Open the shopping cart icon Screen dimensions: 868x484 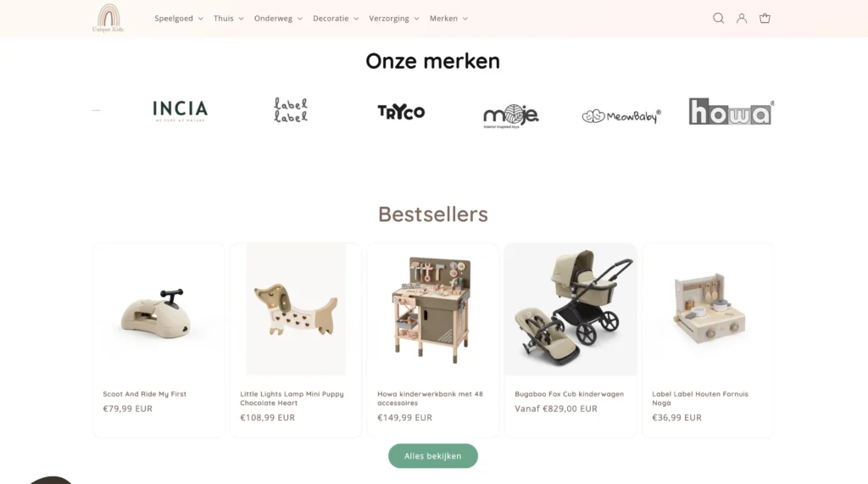point(765,19)
